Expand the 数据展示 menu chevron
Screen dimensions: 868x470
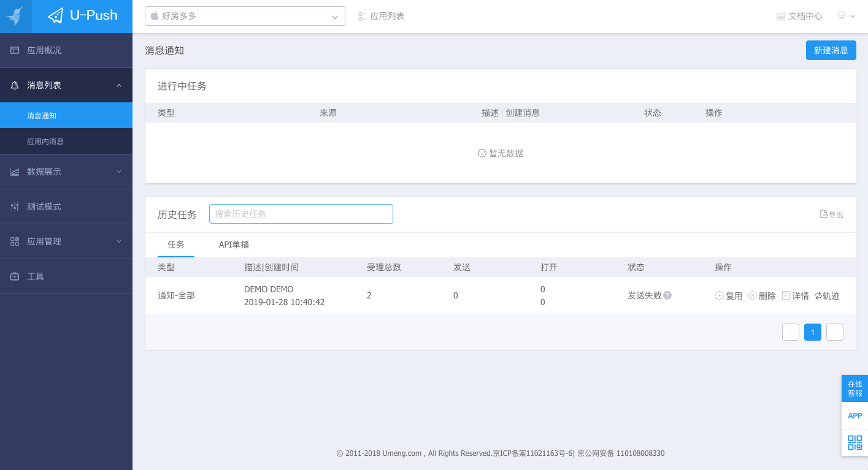119,172
